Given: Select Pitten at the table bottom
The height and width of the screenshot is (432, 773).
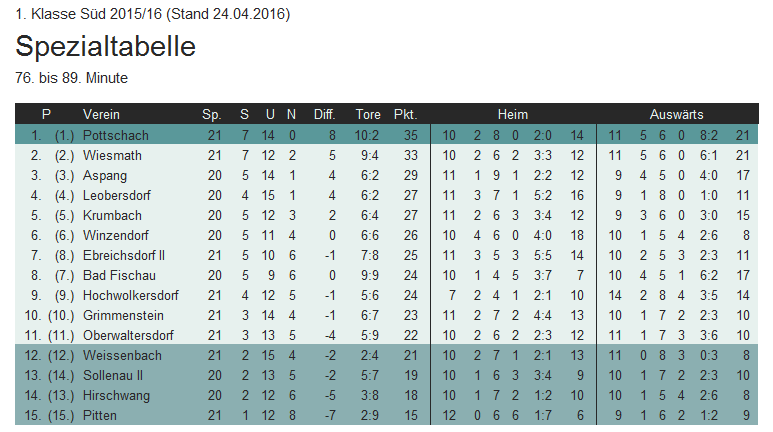Looking at the screenshot, I should 99,415.
